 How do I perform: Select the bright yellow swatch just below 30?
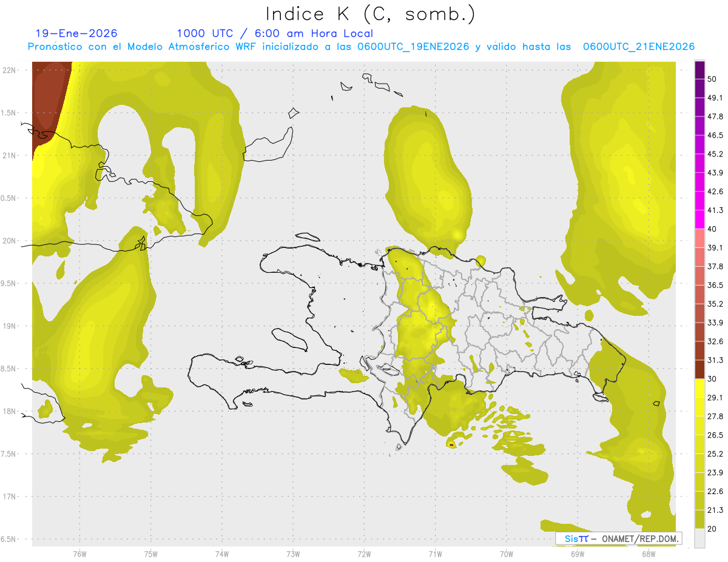(x=699, y=388)
